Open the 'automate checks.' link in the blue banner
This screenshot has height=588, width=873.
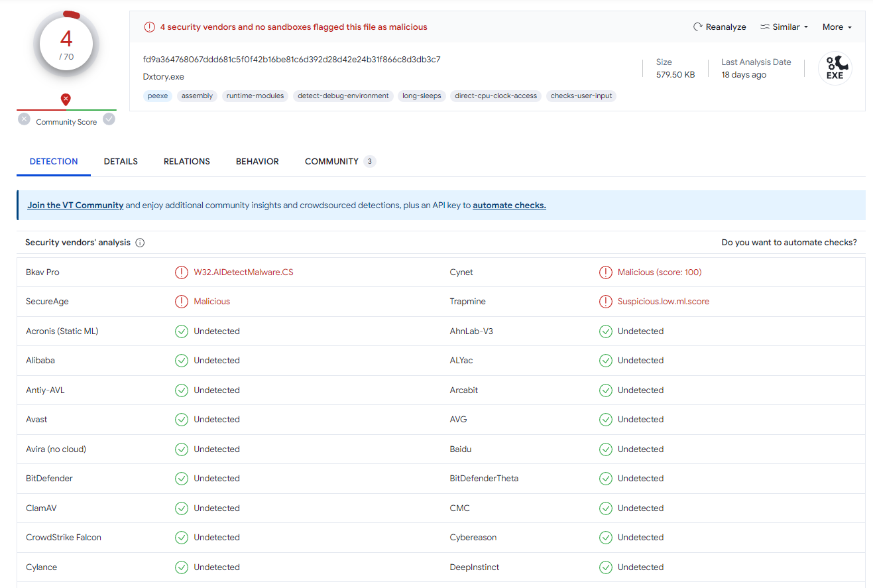click(509, 206)
